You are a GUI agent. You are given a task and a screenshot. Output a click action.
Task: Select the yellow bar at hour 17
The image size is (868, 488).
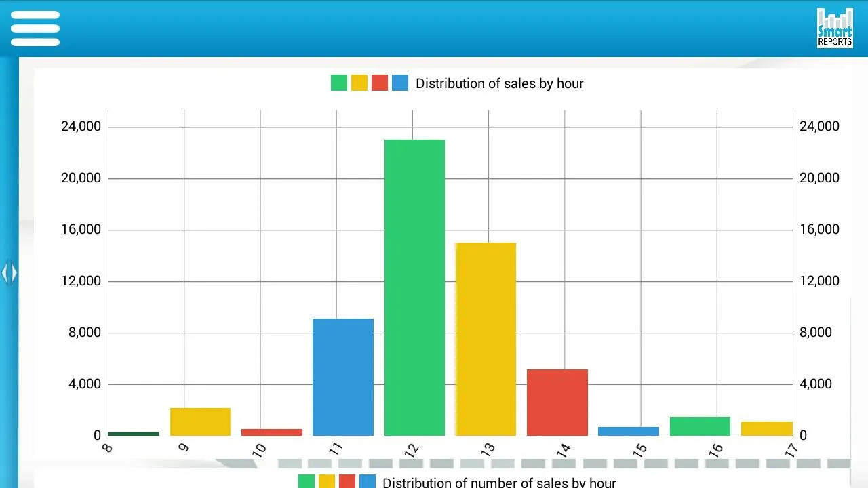767,428
